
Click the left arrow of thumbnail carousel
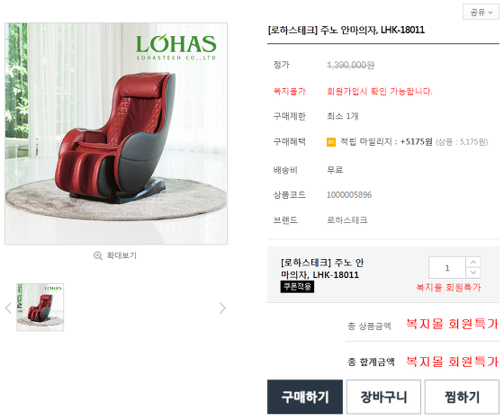tap(8, 308)
